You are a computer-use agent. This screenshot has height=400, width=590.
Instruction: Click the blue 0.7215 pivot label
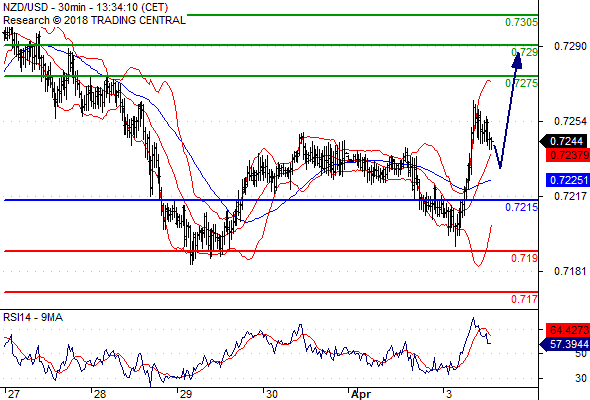coord(521,207)
